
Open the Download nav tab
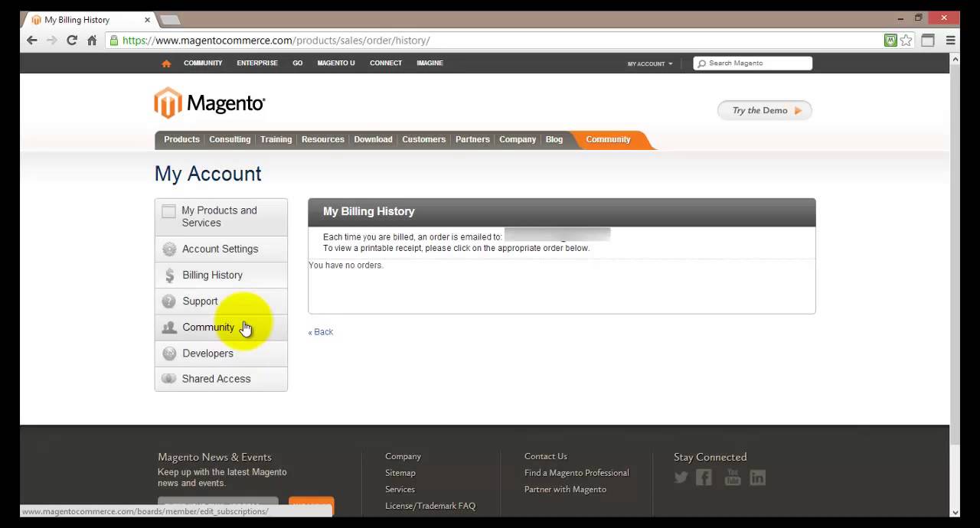[373, 139]
